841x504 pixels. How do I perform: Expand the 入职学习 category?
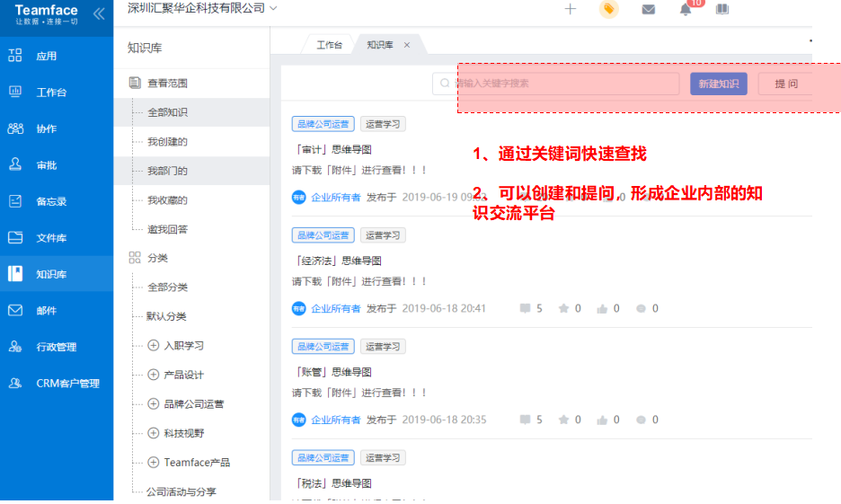(x=154, y=345)
